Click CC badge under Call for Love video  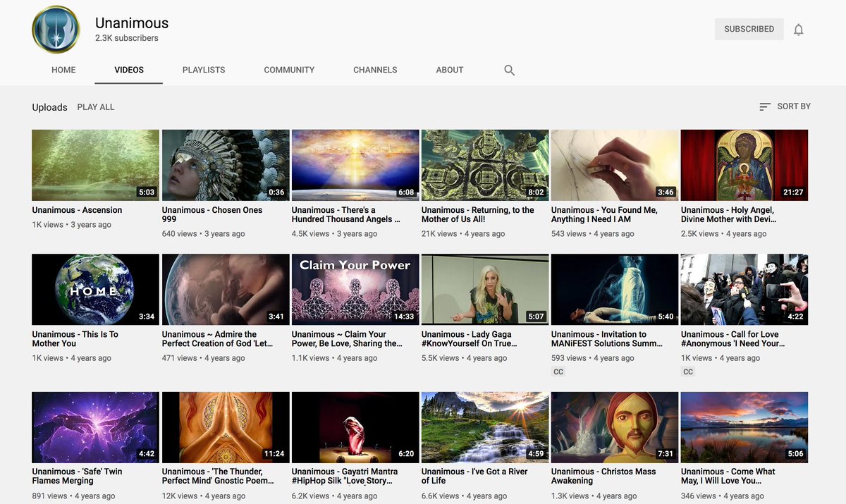[688, 371]
